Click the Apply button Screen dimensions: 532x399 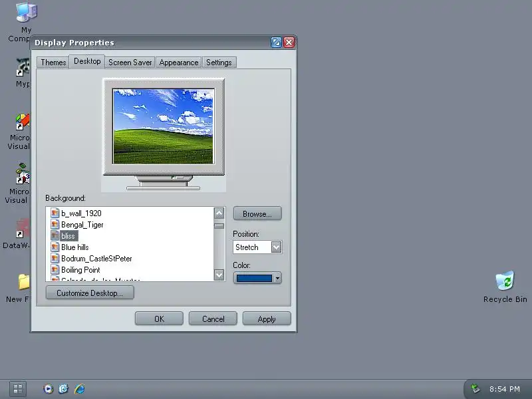[267, 319]
